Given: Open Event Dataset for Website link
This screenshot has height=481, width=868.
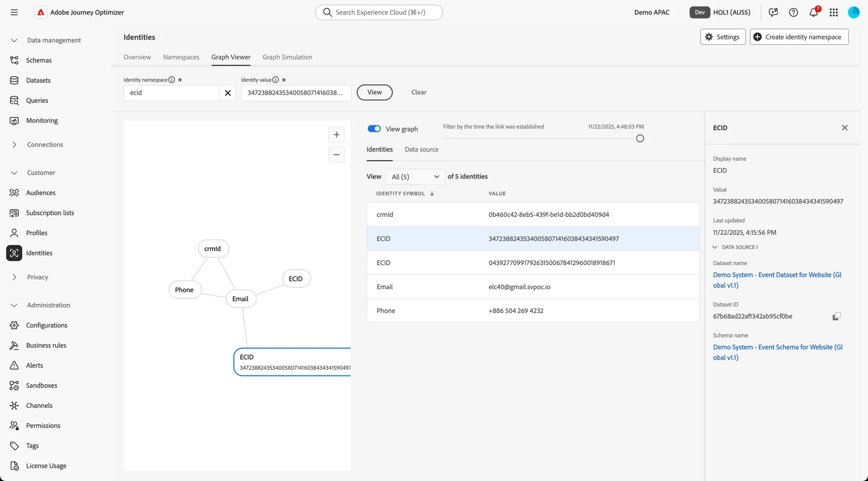Looking at the screenshot, I should pyautogui.click(x=777, y=280).
